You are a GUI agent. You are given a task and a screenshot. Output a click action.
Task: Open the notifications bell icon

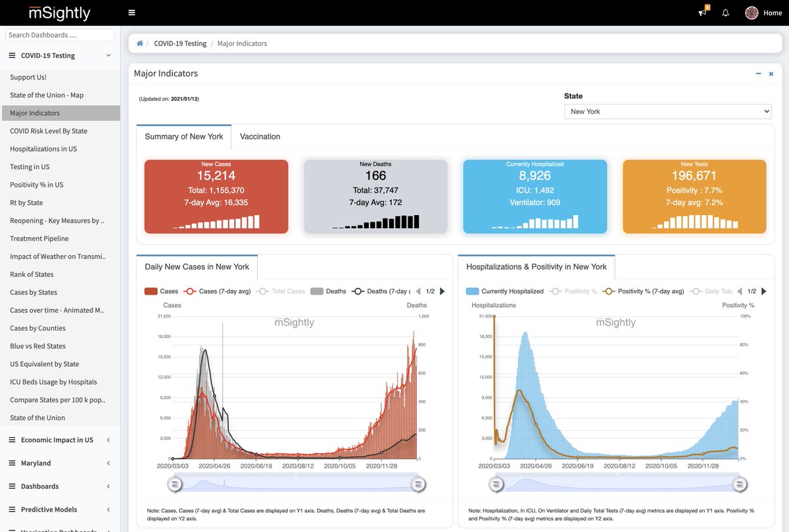coord(726,12)
